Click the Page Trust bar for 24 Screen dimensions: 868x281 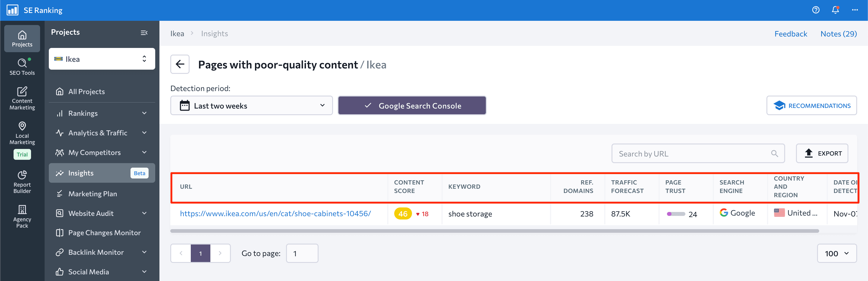click(x=676, y=214)
